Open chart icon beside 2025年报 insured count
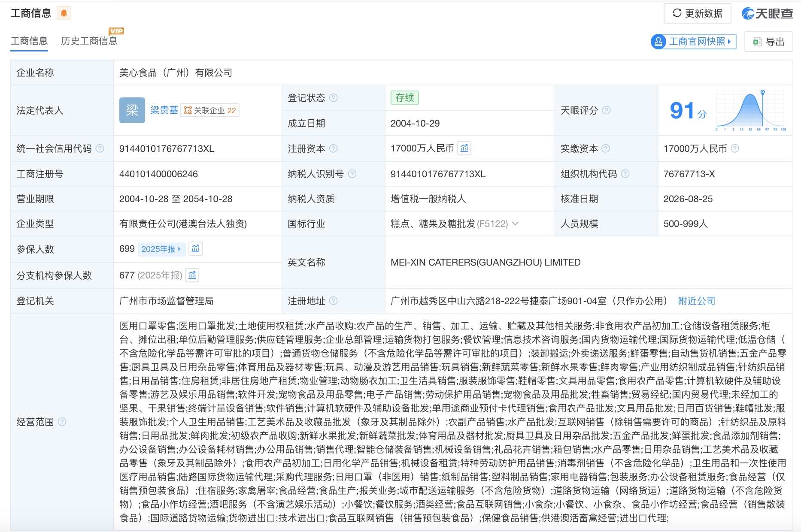This screenshot has width=801, height=532. [x=195, y=249]
